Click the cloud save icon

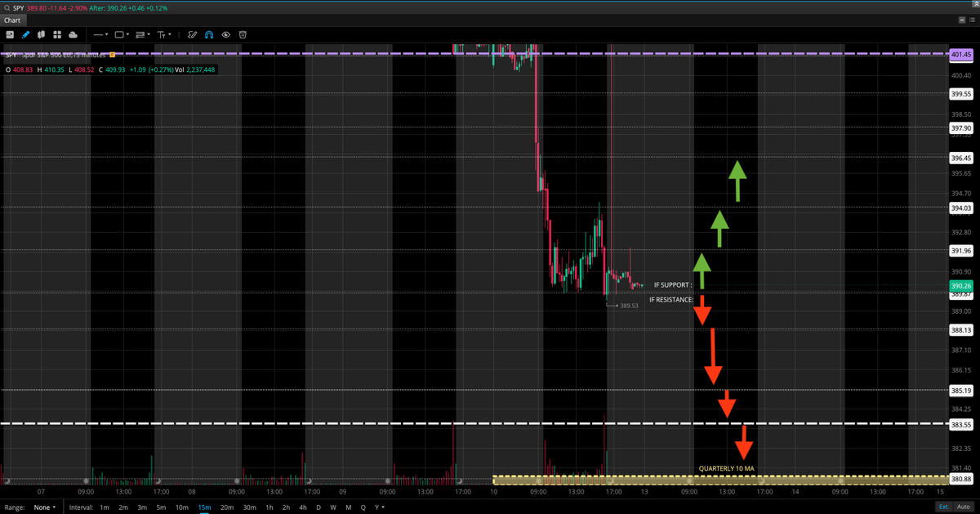[73, 35]
